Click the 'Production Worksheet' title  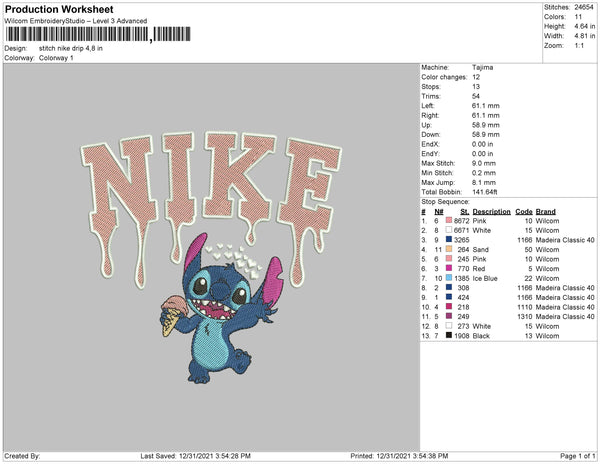point(59,10)
